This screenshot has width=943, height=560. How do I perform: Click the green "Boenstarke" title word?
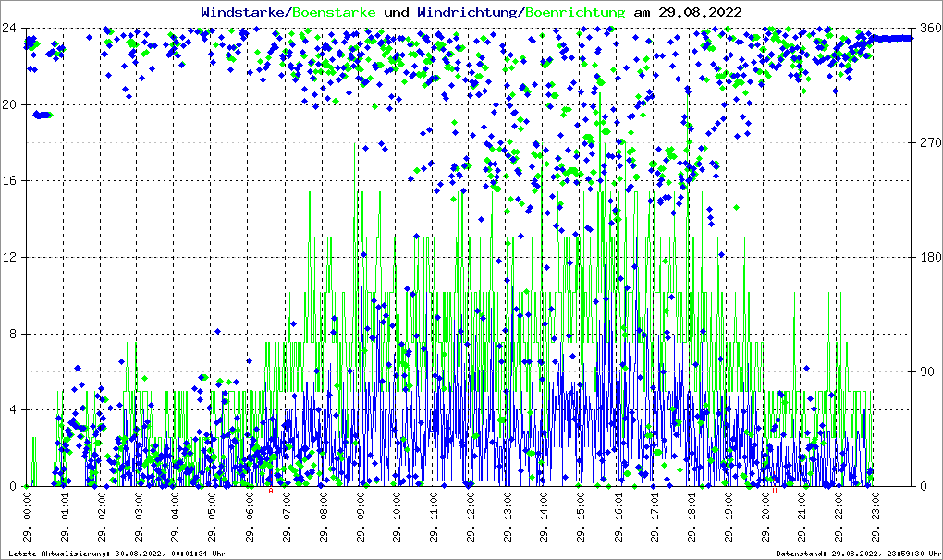335,12
